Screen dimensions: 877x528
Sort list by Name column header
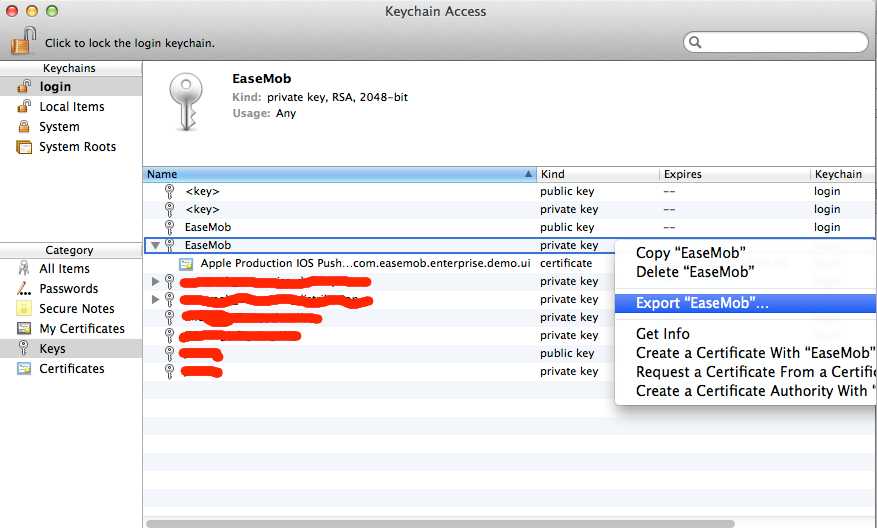tap(339, 174)
